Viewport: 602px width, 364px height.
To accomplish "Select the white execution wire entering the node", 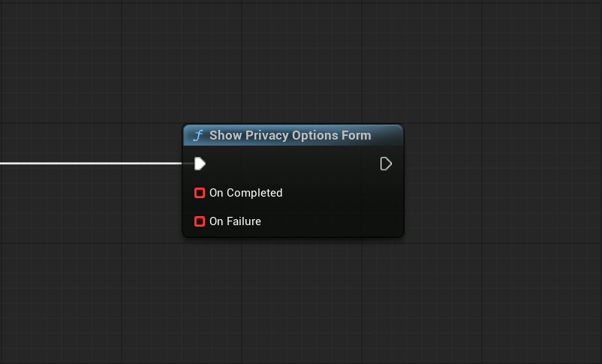I will pyautogui.click(x=91, y=164).
